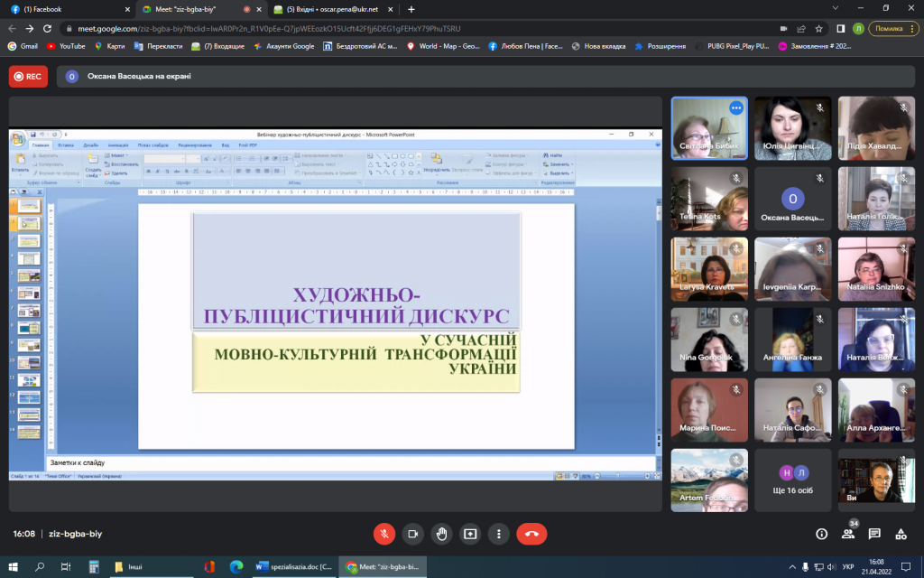Leave the call with the red hang-up button
This screenshot has width=924, height=578.
click(531, 534)
